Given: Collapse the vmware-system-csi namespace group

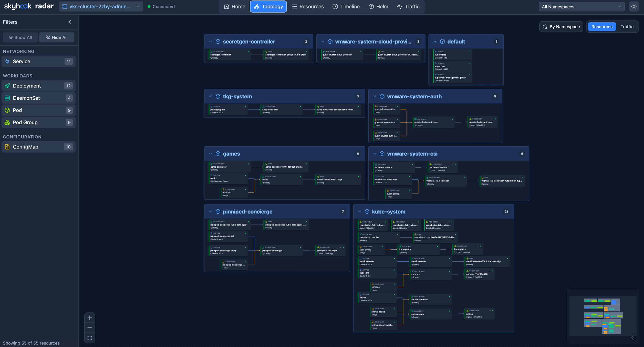Looking at the screenshot, I should [x=375, y=154].
